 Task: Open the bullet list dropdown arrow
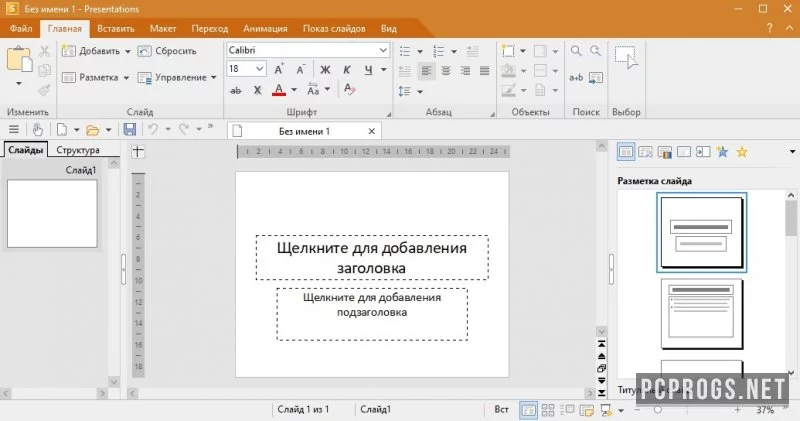tap(420, 52)
